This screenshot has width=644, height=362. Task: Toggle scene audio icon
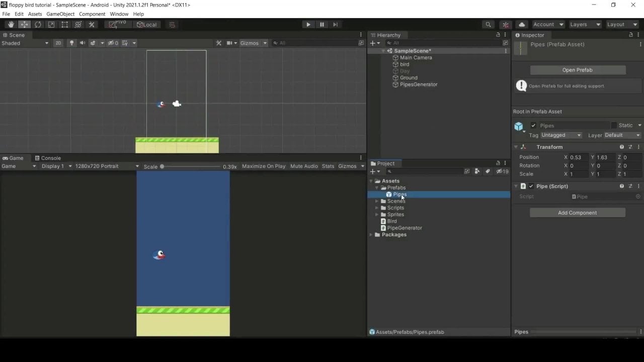(82, 43)
